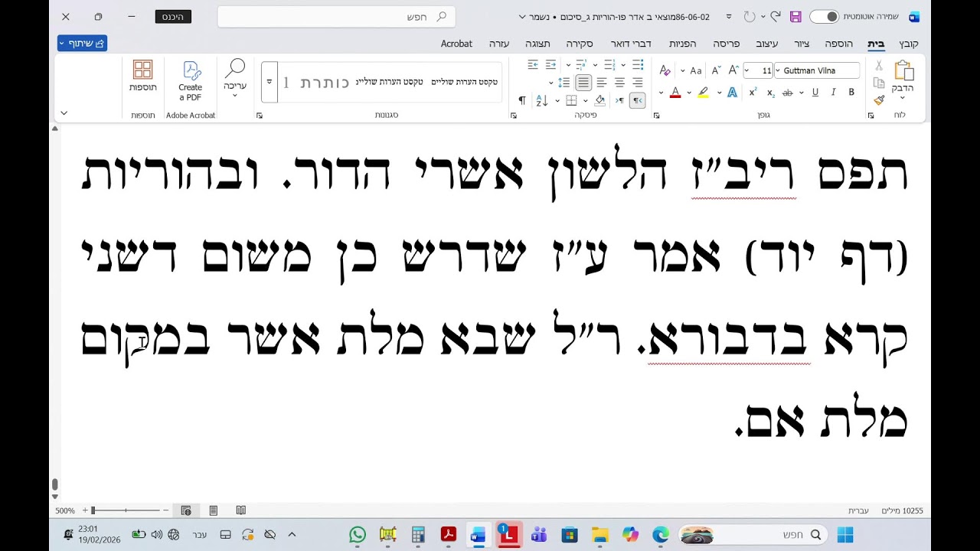Viewport: 980px width, 551px height.
Task: Click the Borders grid icon
Action: click(571, 100)
